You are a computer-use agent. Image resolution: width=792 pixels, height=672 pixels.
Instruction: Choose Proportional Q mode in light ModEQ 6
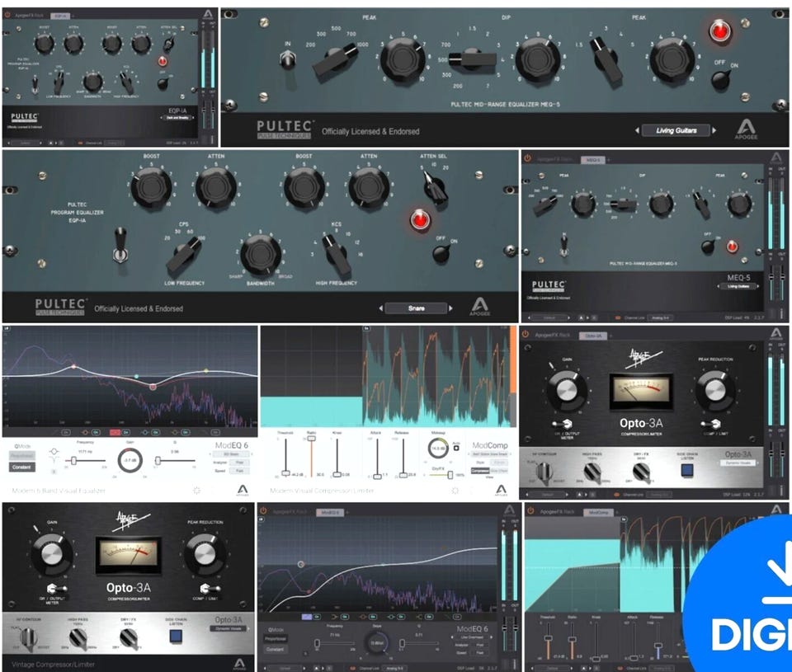pyautogui.click(x=22, y=456)
